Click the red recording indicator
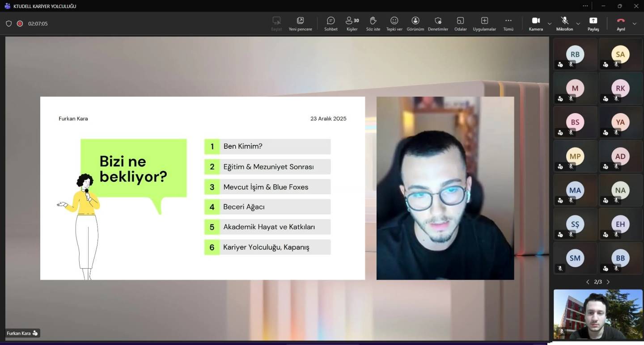 [x=20, y=24]
